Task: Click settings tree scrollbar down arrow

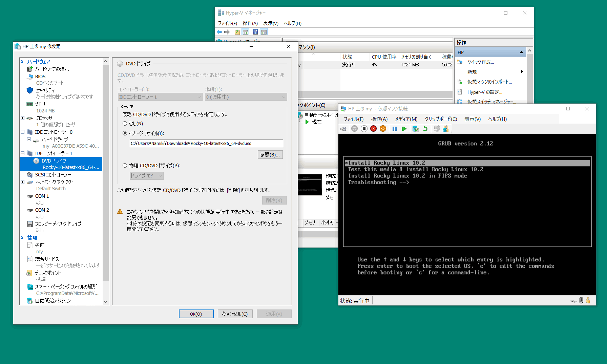Action: point(106,301)
